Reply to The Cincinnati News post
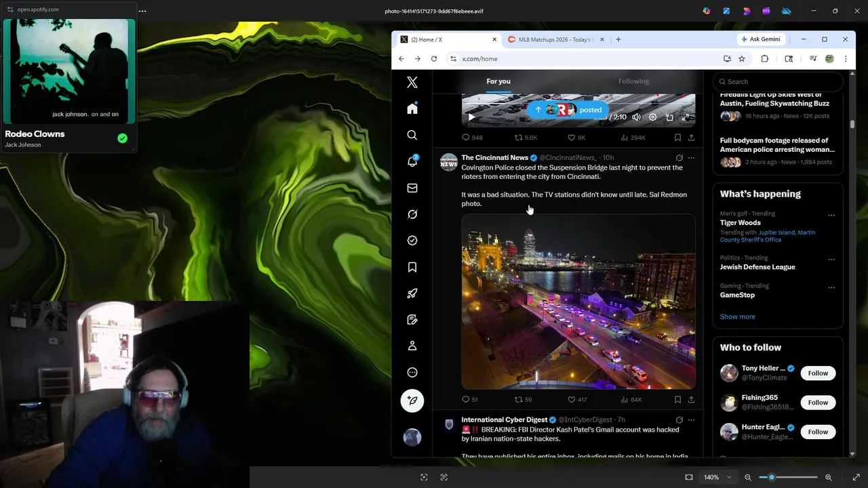 pos(466,400)
